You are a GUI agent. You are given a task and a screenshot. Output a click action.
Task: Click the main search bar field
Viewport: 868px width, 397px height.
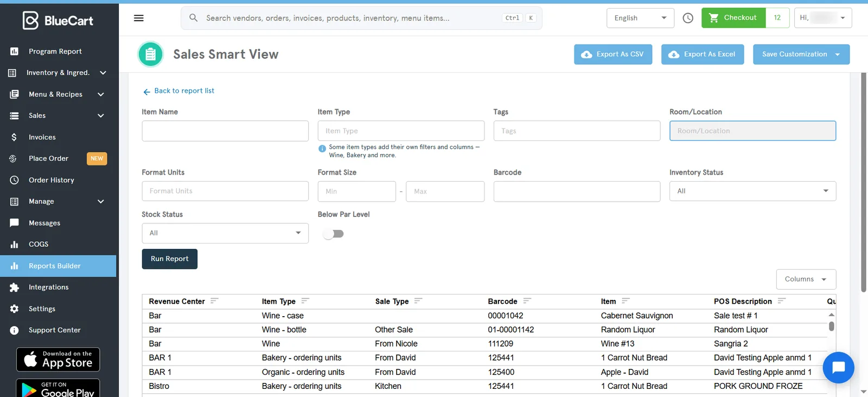point(361,18)
